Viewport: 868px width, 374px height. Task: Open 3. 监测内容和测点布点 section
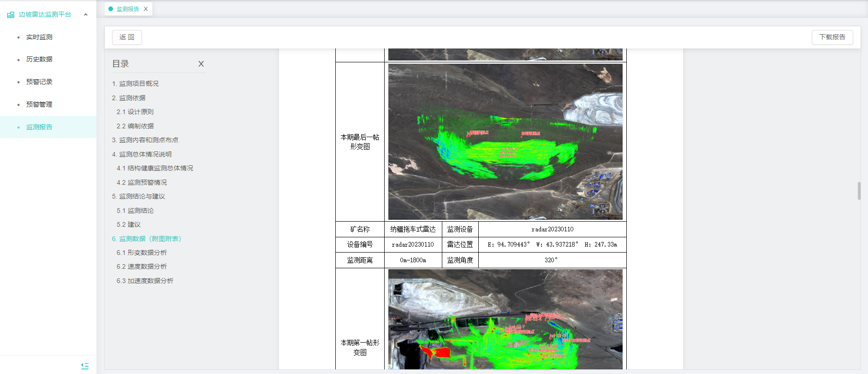click(145, 140)
